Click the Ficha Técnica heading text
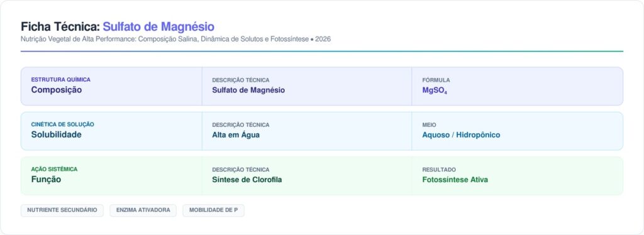Screen dimensions: 644x235 tap(60, 26)
